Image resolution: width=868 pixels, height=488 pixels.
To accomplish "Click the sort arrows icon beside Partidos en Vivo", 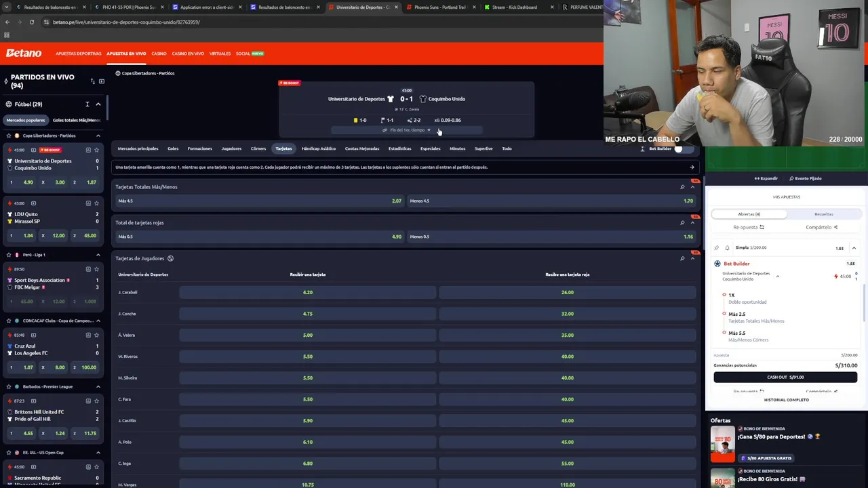I will coord(93,81).
